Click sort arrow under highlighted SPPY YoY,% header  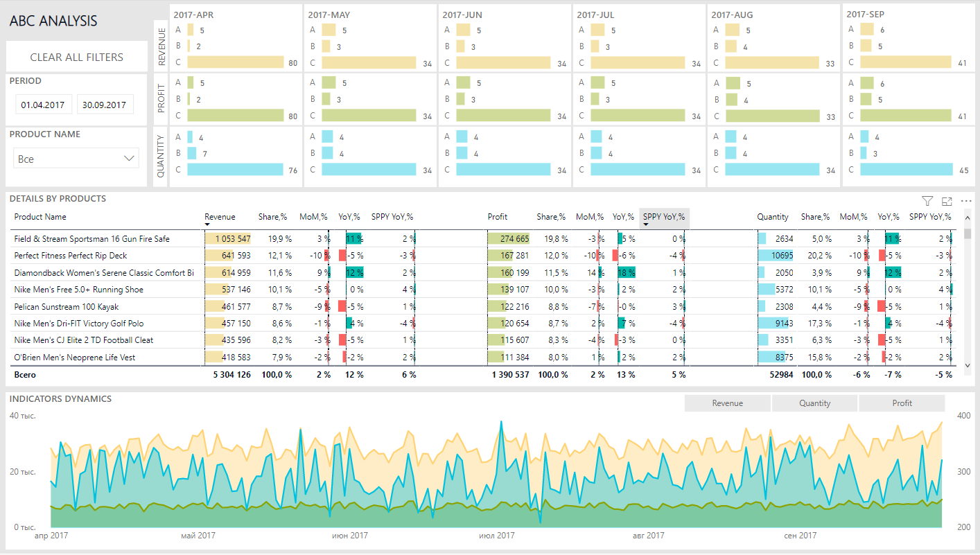click(x=646, y=224)
